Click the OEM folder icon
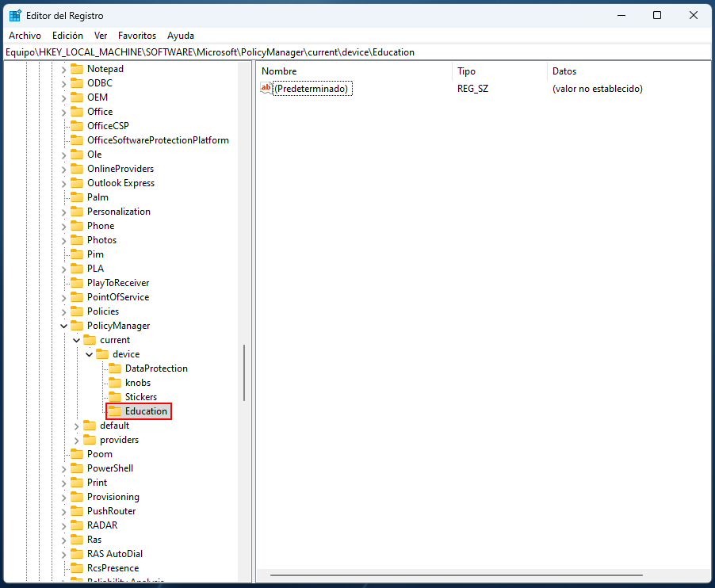 77,97
